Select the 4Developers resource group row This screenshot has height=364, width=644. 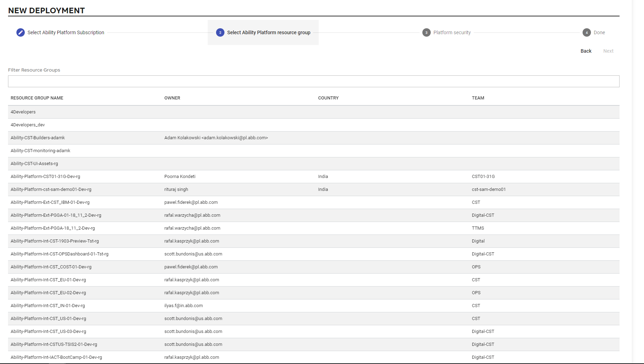(314, 112)
